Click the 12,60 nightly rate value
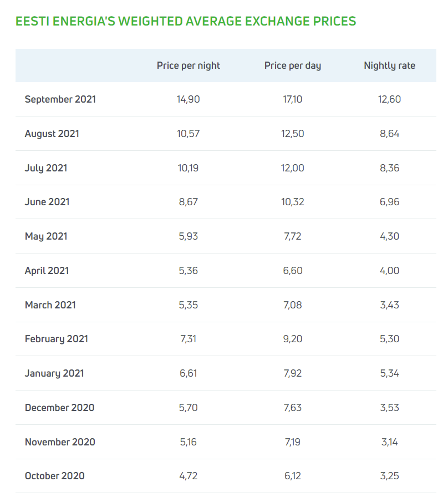 tap(389, 99)
